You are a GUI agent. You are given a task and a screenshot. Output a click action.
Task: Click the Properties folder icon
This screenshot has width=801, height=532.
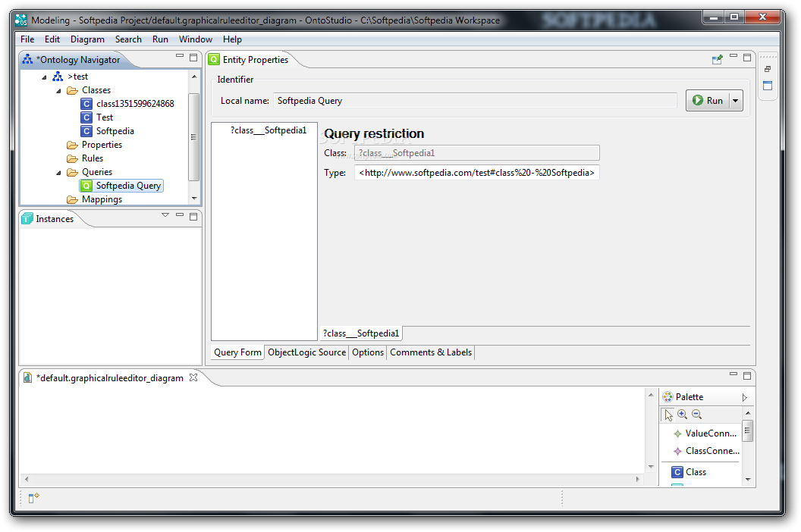pos(72,145)
